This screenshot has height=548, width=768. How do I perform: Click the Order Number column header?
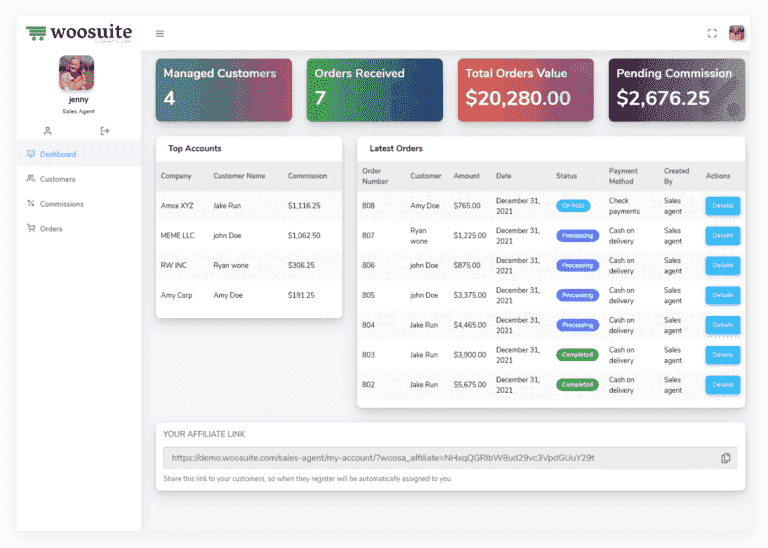(375, 176)
